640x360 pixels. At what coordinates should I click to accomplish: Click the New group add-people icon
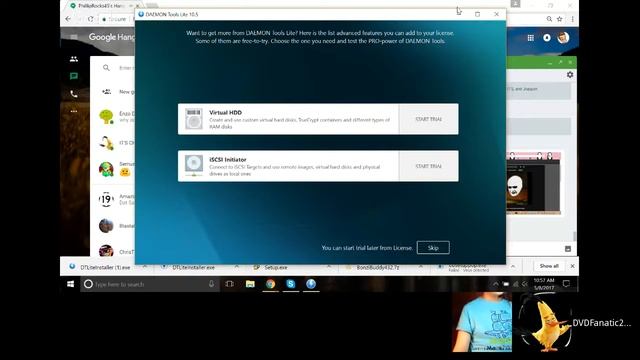[106, 92]
